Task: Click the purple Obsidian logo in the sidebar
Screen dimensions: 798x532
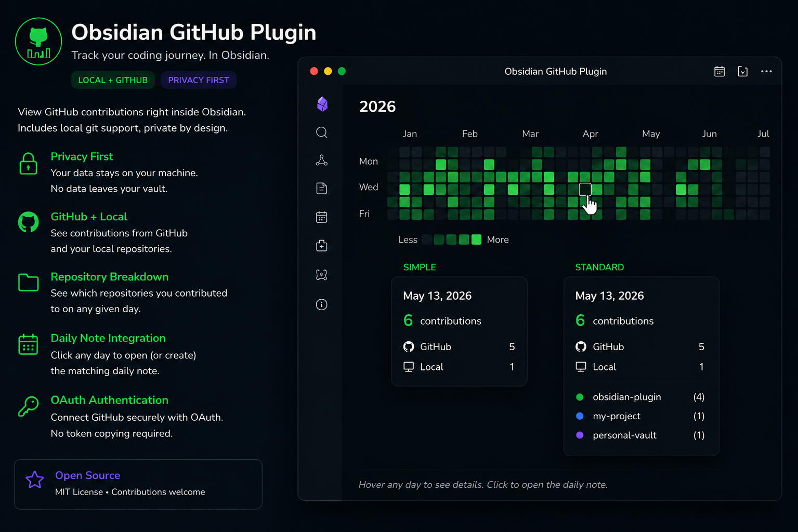Action: pos(322,104)
